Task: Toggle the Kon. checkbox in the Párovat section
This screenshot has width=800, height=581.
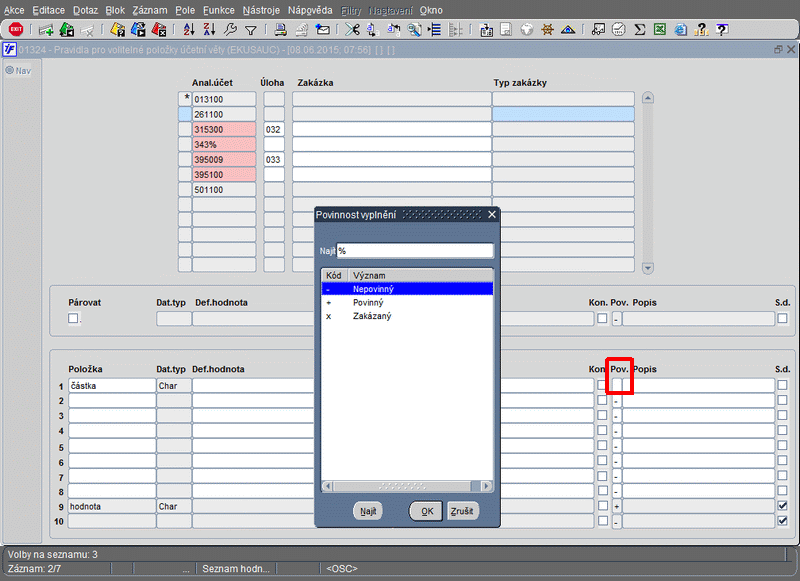Action: (603, 318)
